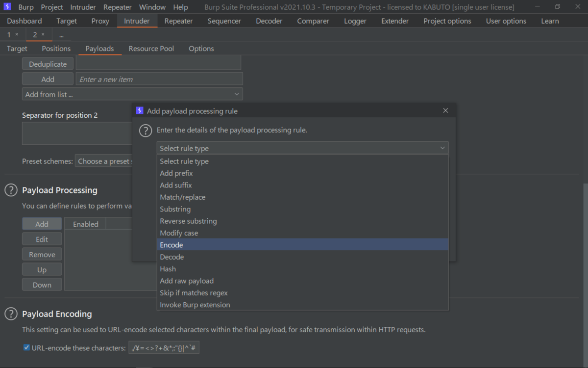Click Add button next to new item field
Screen dimensions: 588x368
[x=48, y=79]
